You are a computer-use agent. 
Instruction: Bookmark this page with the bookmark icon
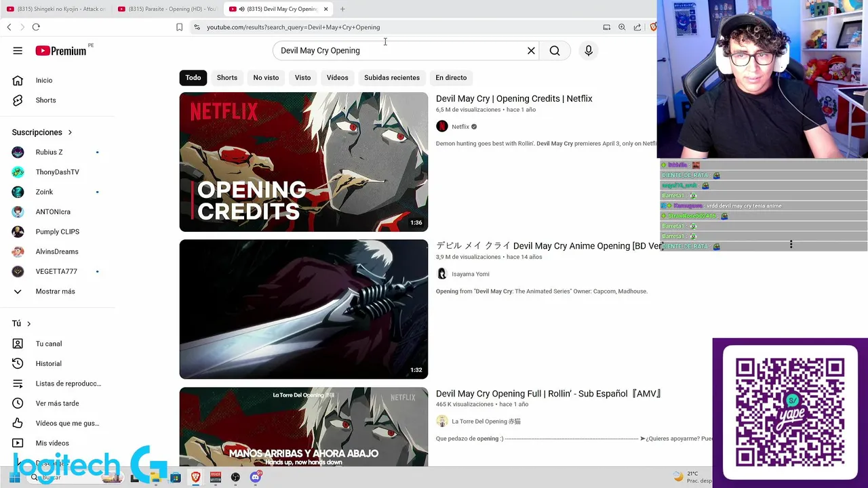click(179, 27)
